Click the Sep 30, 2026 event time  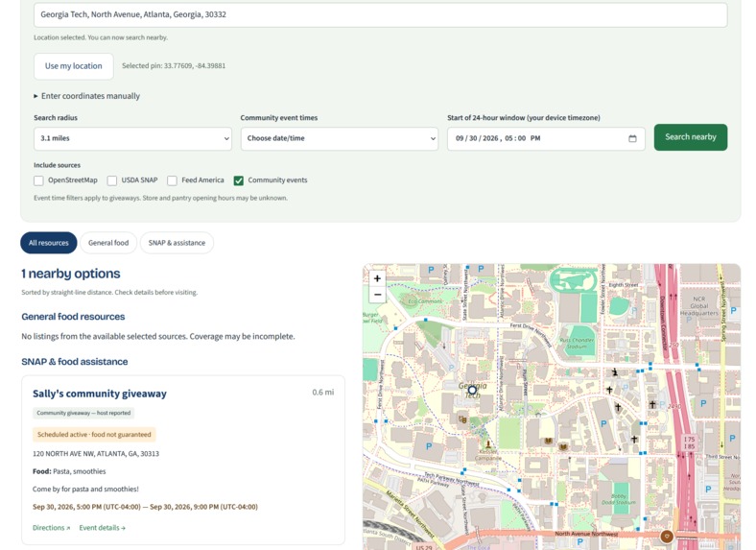pos(145,507)
